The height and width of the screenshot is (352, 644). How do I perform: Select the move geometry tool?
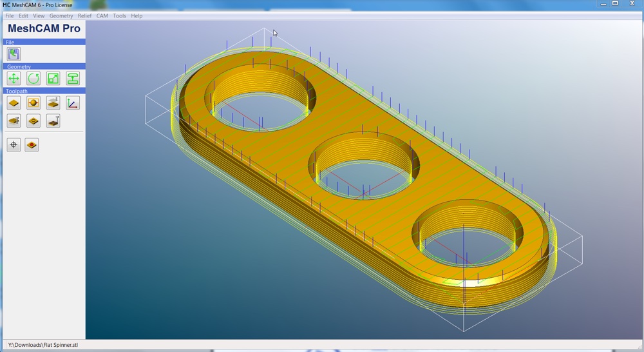pyautogui.click(x=14, y=79)
